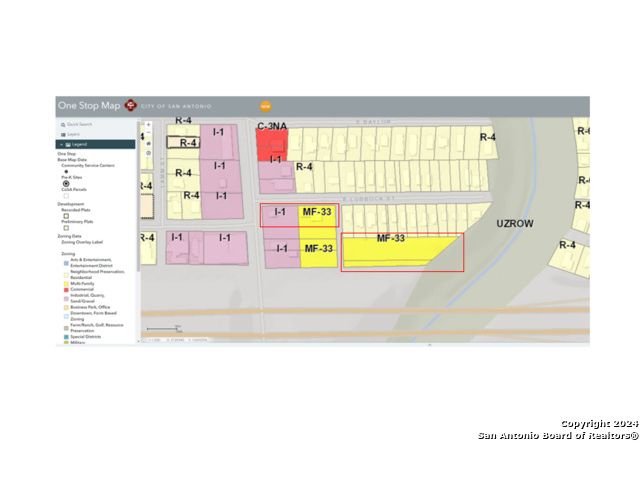640x480 pixels.
Task: Select the Multi-Family yellow legend swatch
Action: [66, 284]
